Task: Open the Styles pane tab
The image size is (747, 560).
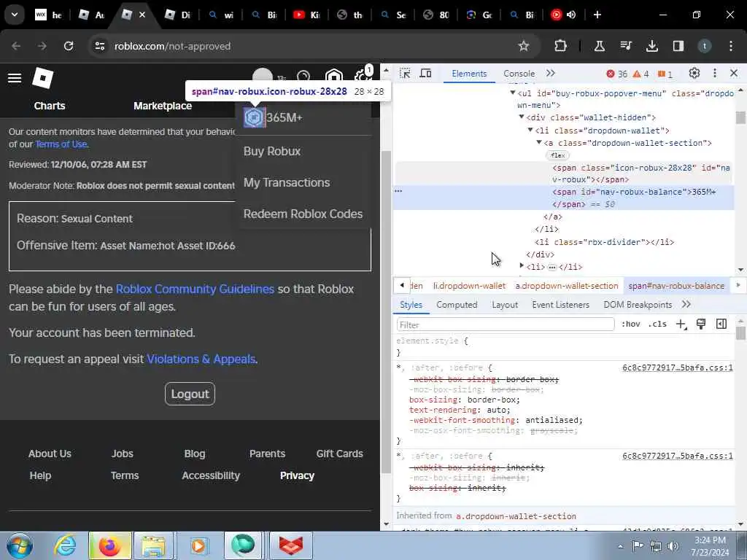Action: (411, 305)
